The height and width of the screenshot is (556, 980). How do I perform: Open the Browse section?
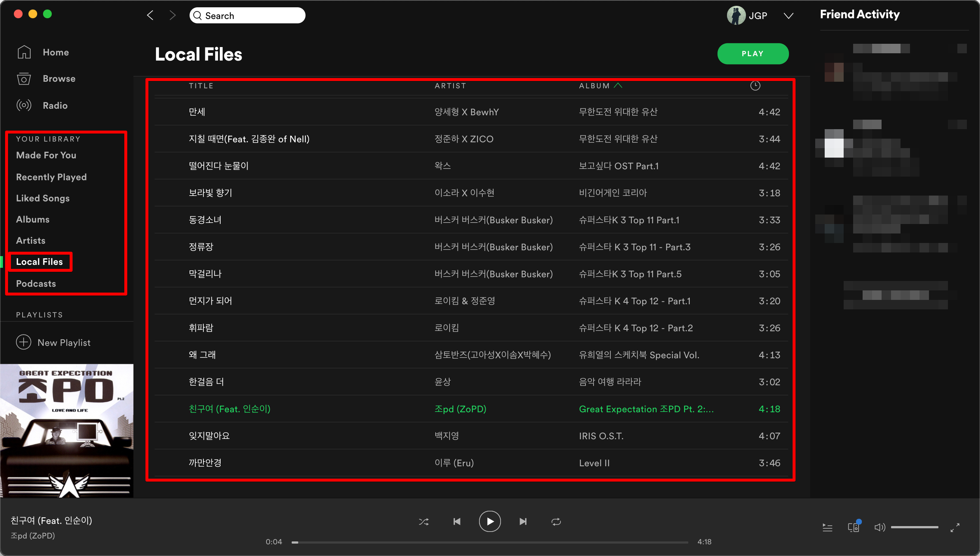[x=59, y=79]
